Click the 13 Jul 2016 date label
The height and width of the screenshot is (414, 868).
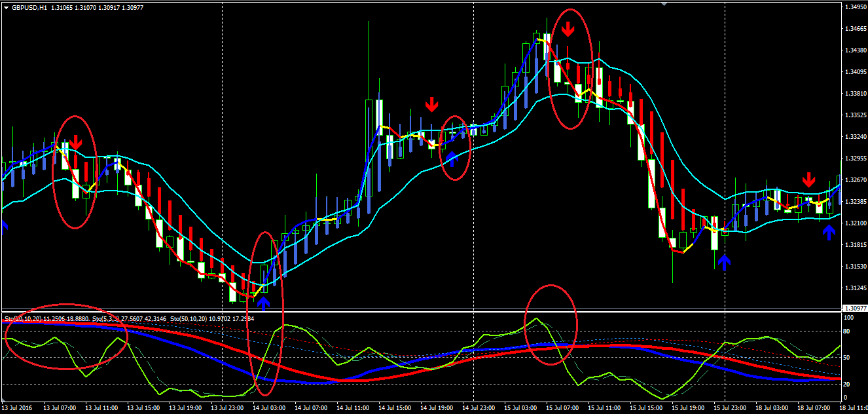(17, 408)
